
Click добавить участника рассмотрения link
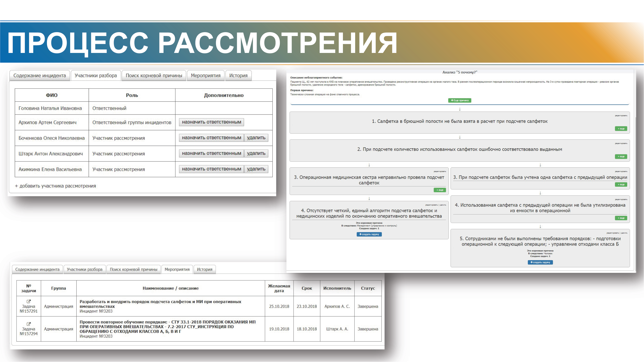coord(55,186)
